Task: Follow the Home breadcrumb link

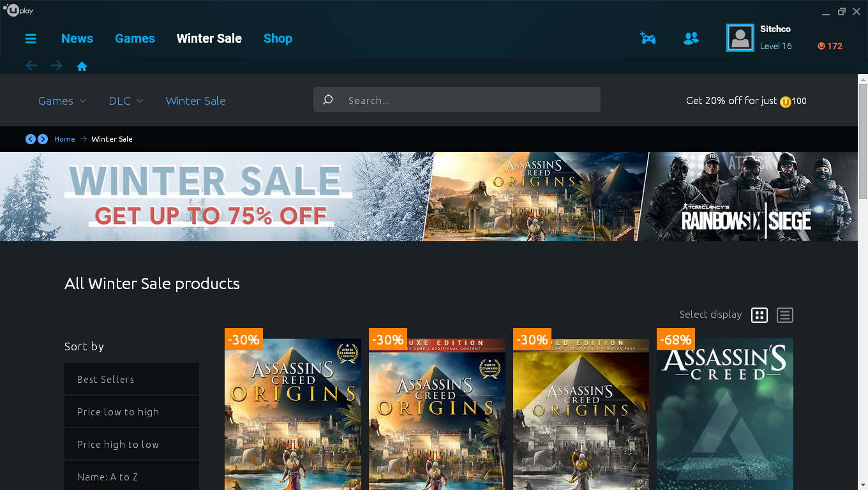Action: click(x=64, y=139)
